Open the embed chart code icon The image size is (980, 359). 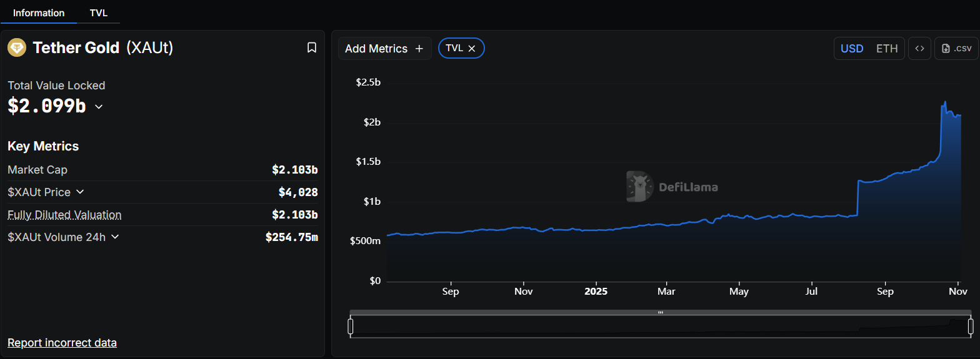919,49
